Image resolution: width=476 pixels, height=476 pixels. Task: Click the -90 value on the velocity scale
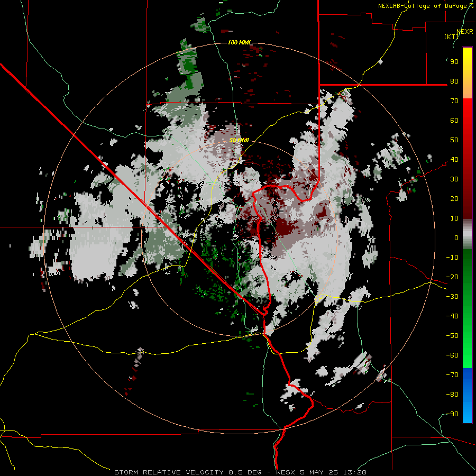point(452,414)
